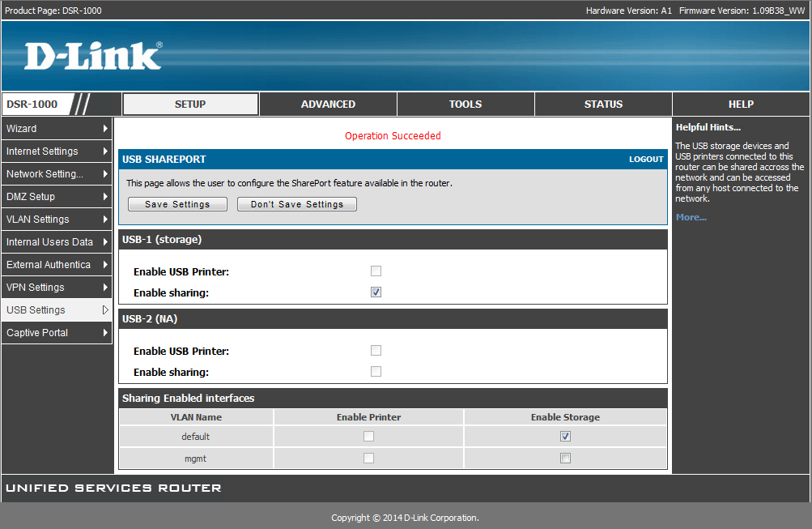Screen dimensions: 812x529
Task: Click the Operation Succeeded message
Action: (393, 136)
